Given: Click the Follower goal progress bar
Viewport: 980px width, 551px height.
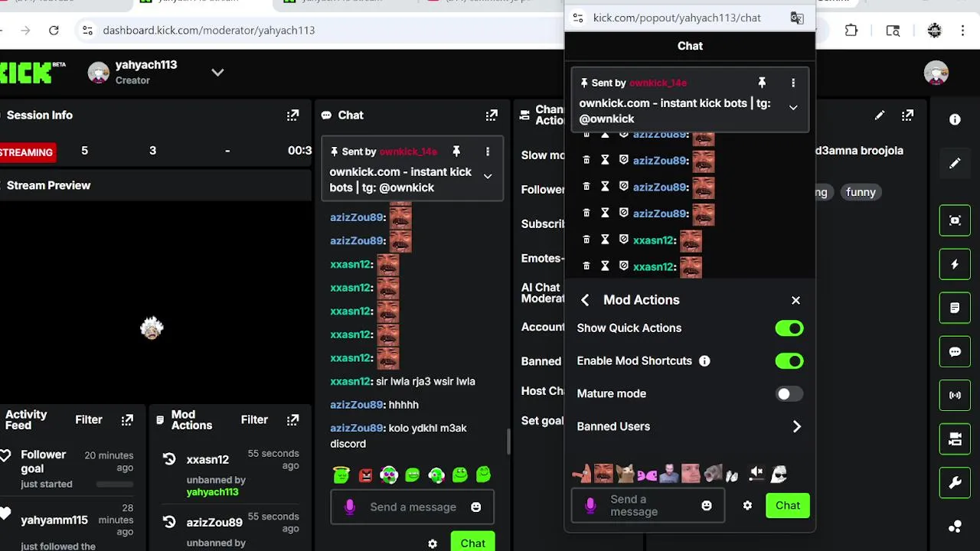Looking at the screenshot, I should 114,484.
